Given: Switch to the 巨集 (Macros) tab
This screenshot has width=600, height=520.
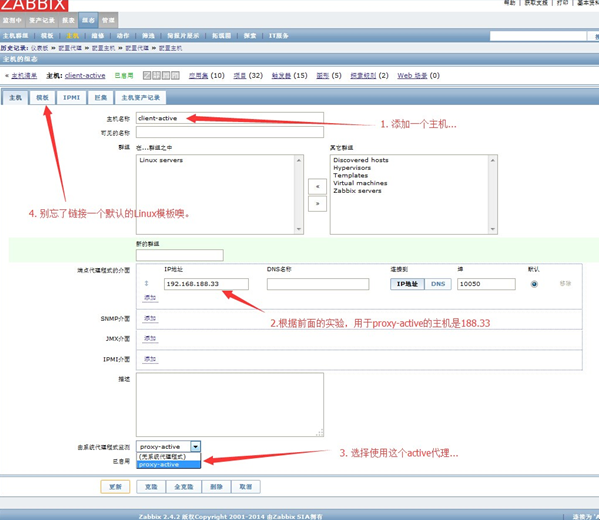Looking at the screenshot, I should 101,98.
